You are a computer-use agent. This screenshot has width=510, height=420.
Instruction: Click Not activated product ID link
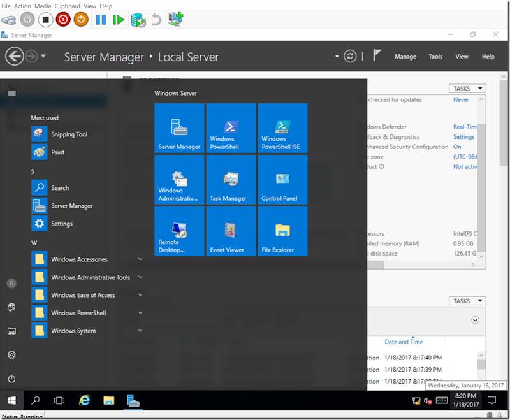click(x=465, y=166)
